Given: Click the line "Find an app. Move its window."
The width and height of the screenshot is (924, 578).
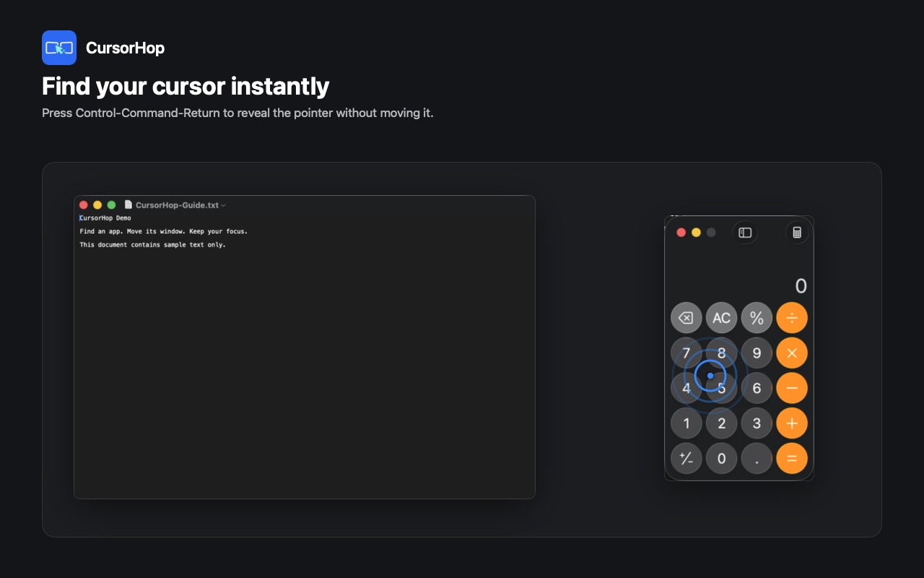Looking at the screenshot, I should 132,231.
